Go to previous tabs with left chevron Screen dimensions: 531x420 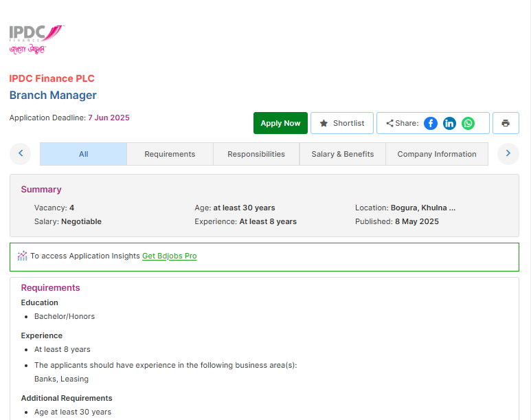click(x=21, y=153)
